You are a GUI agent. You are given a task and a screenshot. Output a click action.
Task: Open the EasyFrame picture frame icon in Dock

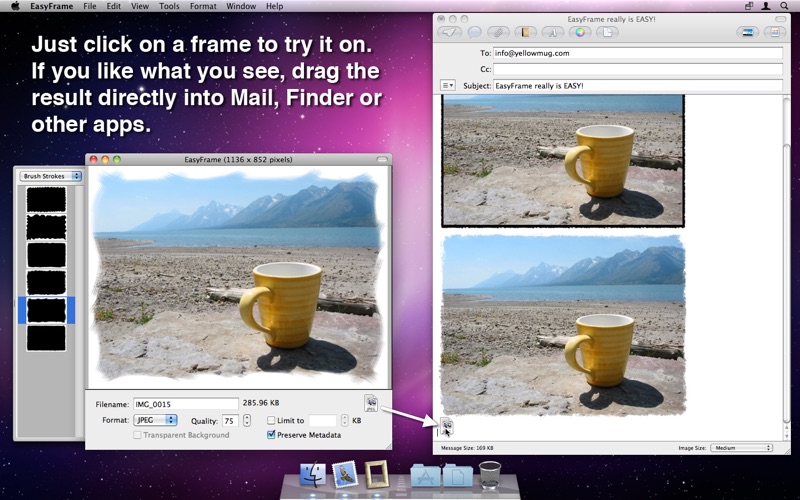pyautogui.click(x=377, y=473)
